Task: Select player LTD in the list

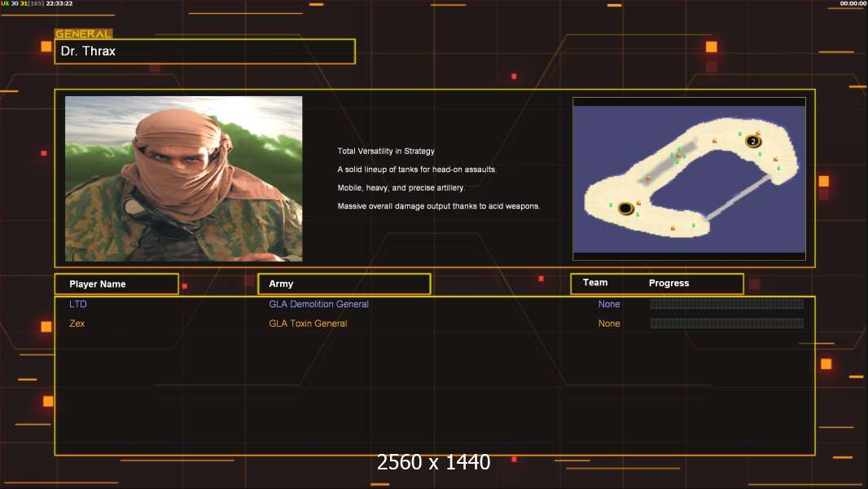Action: pos(78,304)
